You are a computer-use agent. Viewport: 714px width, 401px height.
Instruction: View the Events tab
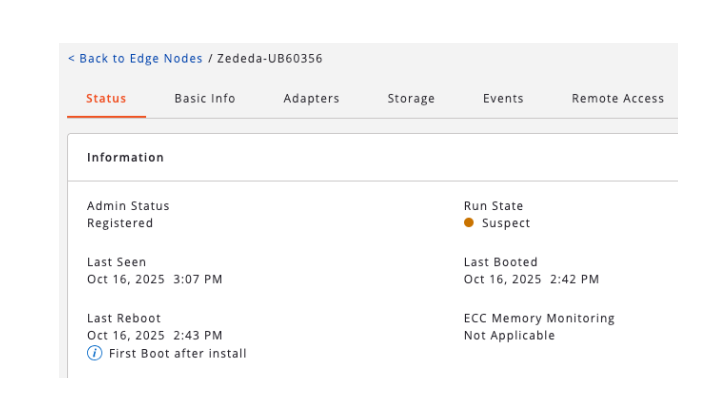(503, 99)
